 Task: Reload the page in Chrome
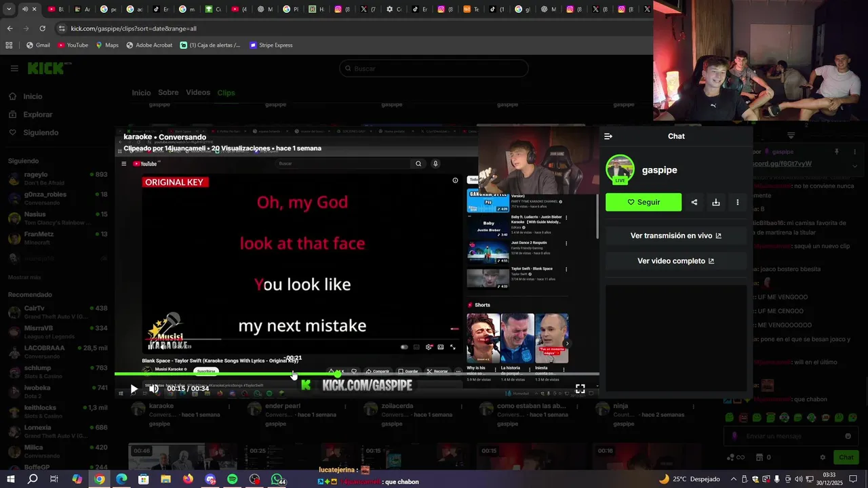(x=42, y=28)
